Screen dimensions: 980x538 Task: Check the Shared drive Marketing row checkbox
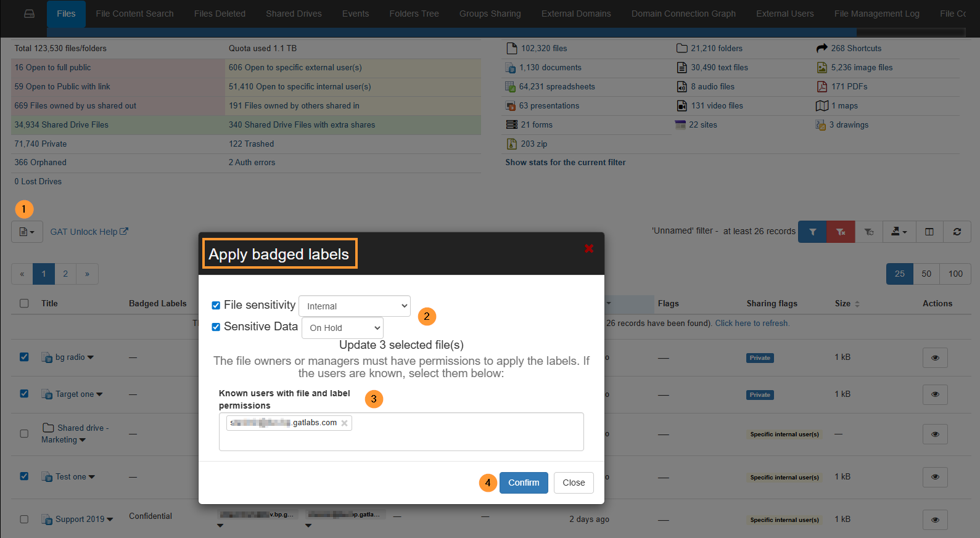click(24, 433)
